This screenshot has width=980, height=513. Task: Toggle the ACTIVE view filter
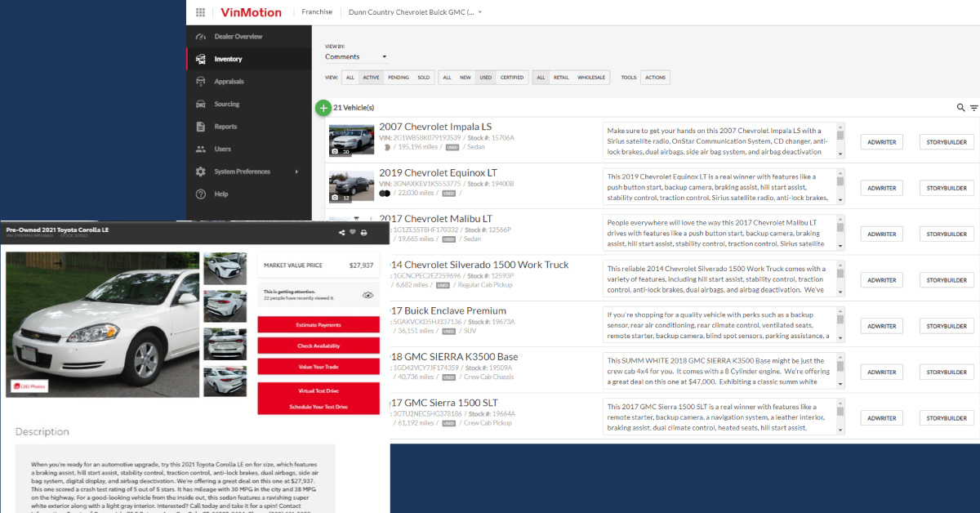tap(371, 78)
